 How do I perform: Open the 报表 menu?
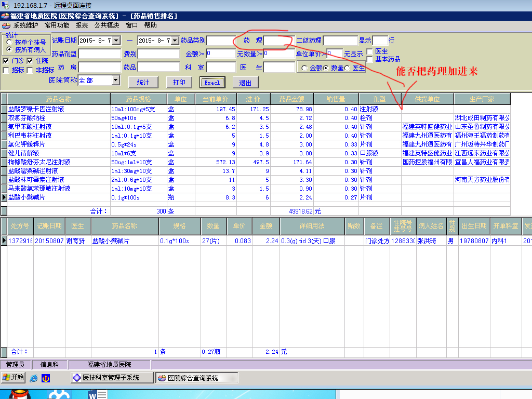tap(82, 25)
